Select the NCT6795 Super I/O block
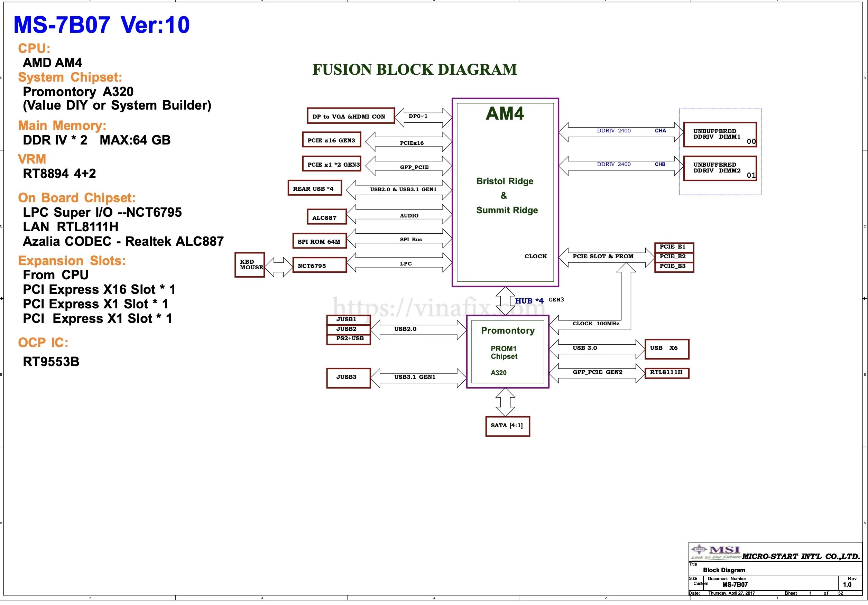This screenshot has height=605, width=868. (x=320, y=265)
